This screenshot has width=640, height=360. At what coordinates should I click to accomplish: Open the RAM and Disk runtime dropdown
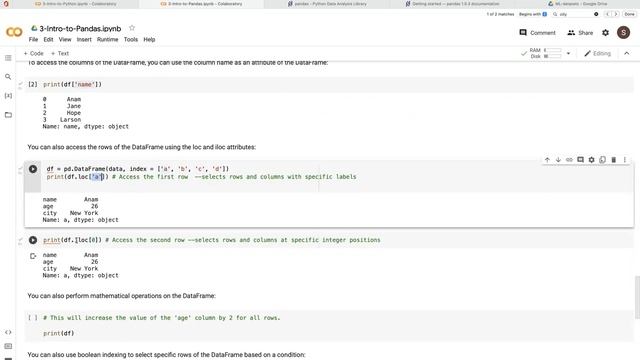coord(568,53)
